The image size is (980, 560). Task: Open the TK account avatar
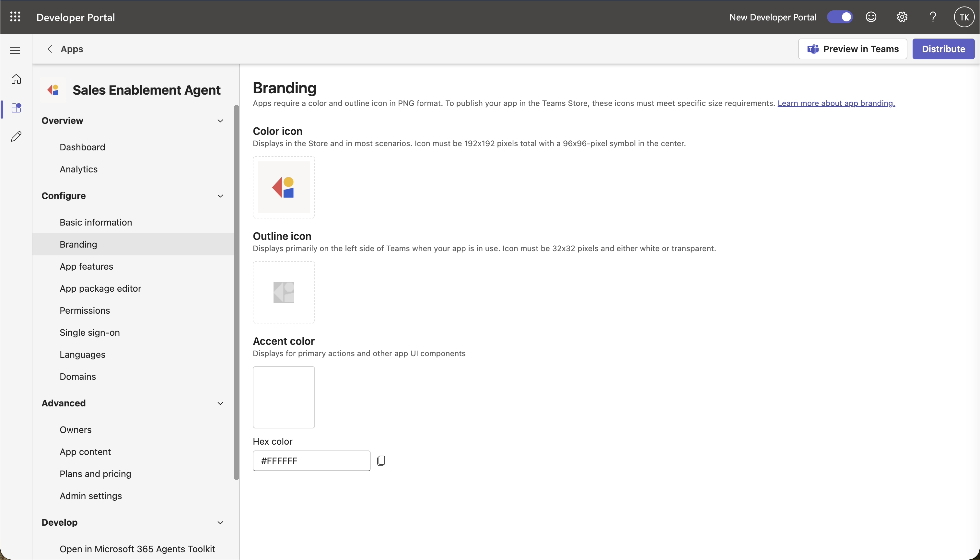point(964,17)
